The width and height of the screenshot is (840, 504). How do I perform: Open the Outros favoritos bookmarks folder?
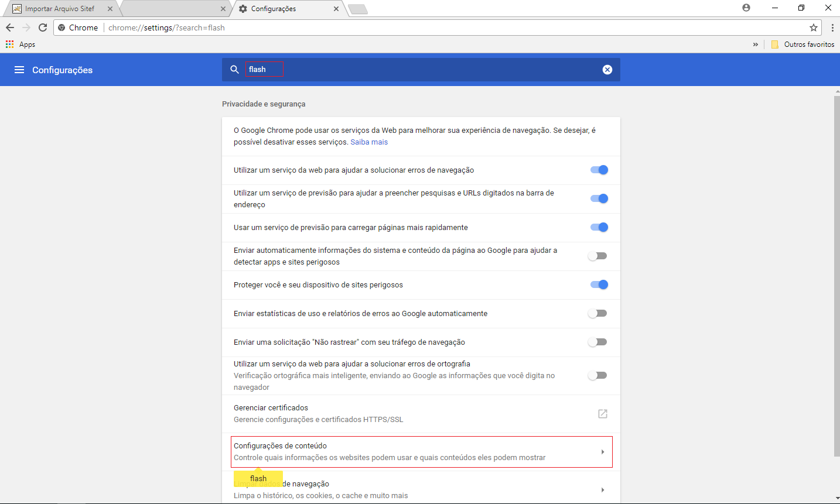coord(803,44)
